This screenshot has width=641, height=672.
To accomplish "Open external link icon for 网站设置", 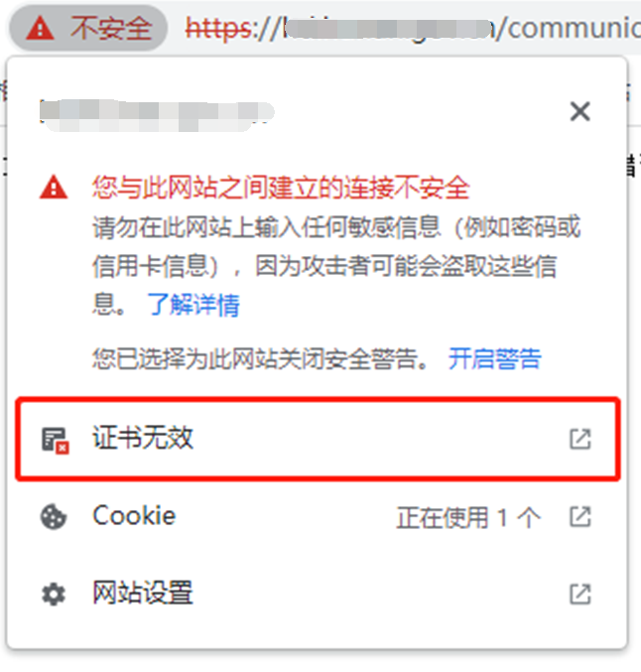I will (580, 594).
